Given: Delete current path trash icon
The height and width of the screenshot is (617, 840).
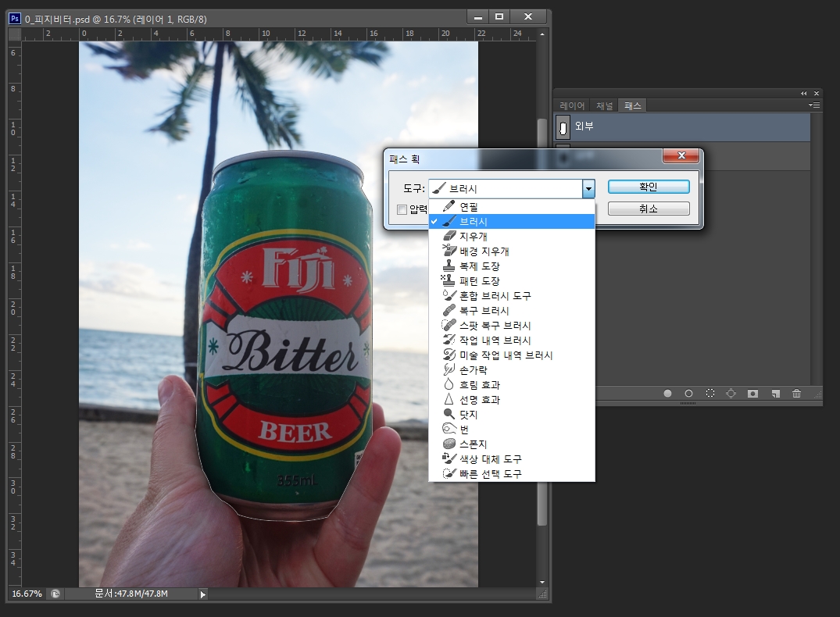Looking at the screenshot, I should (796, 394).
